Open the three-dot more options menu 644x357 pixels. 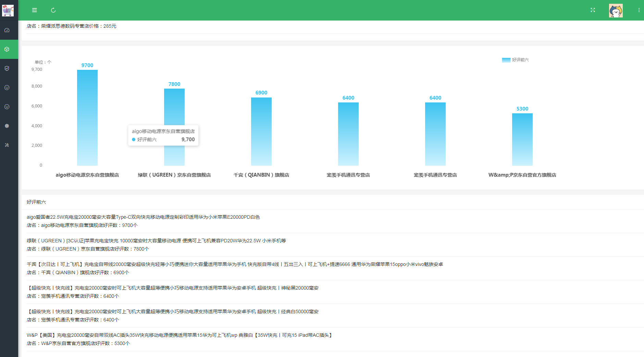click(639, 10)
